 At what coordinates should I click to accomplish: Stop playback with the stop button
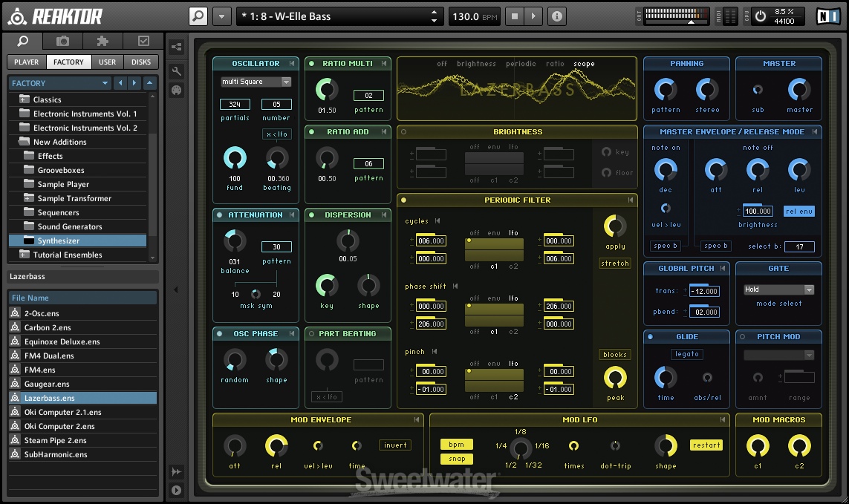point(515,16)
